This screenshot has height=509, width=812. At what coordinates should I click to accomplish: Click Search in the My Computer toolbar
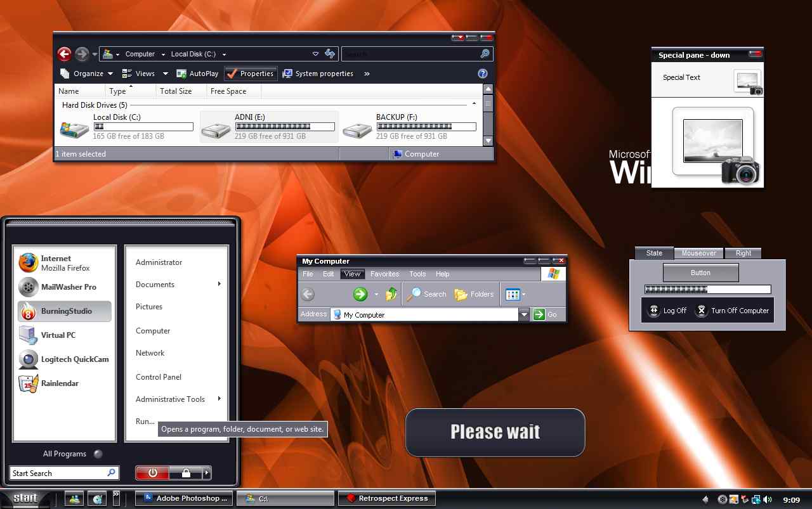click(427, 294)
